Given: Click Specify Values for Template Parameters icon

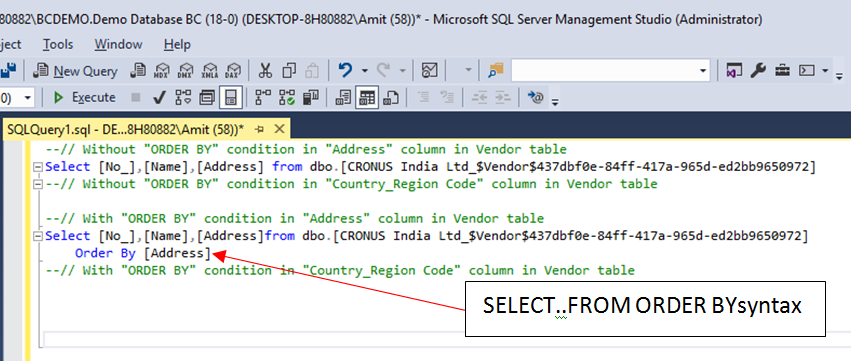Looking at the screenshot, I should pyautogui.click(x=535, y=98).
